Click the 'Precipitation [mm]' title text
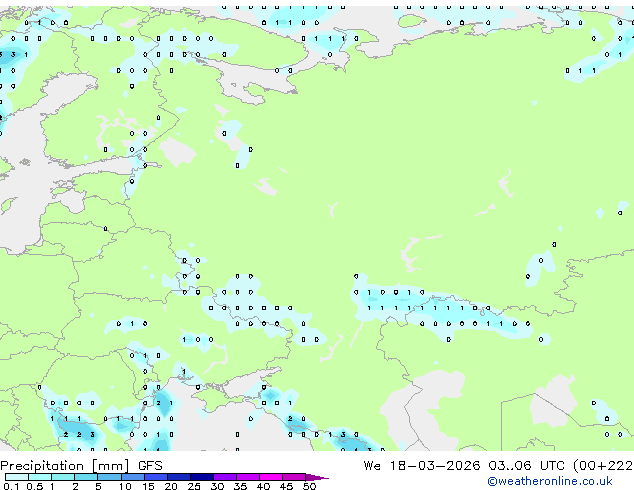Image resolution: width=634 pixels, height=490 pixels. pyautogui.click(x=65, y=466)
